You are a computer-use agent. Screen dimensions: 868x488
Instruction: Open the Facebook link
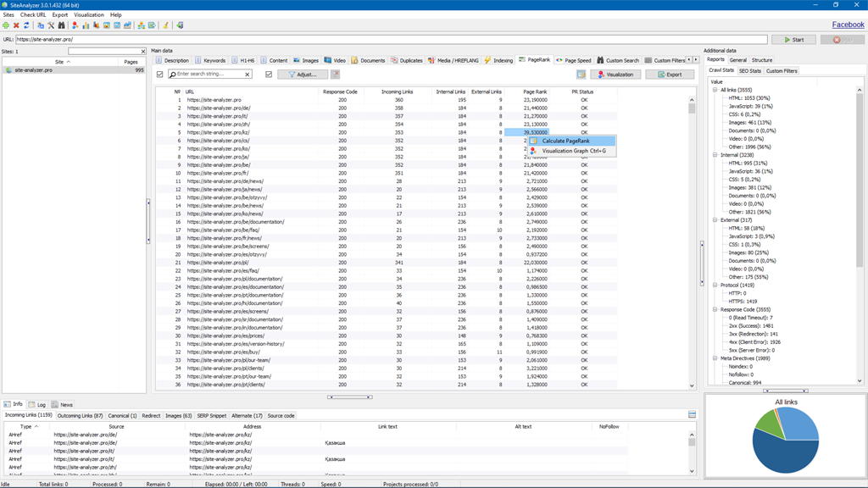tap(848, 25)
